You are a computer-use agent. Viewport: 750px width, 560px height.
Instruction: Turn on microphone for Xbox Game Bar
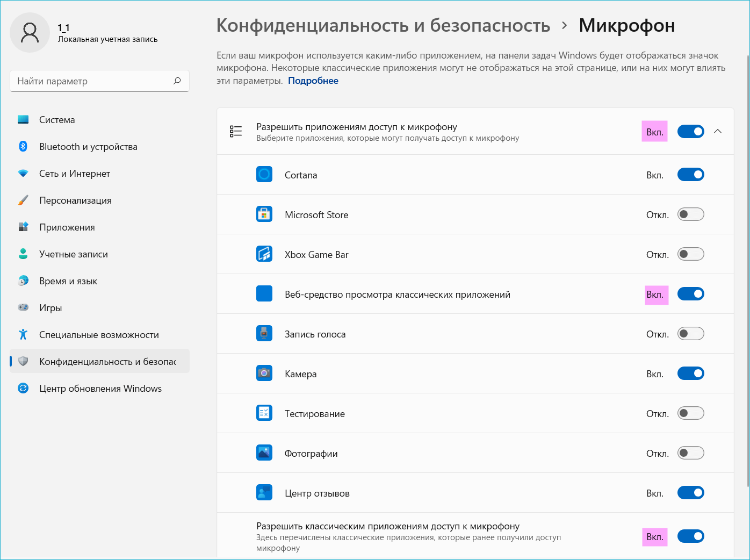(x=690, y=254)
